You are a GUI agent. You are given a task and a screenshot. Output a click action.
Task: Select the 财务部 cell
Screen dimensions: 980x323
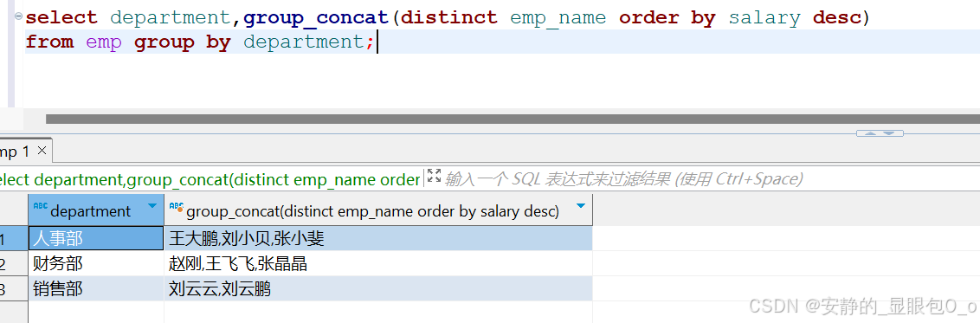pyautogui.click(x=96, y=263)
